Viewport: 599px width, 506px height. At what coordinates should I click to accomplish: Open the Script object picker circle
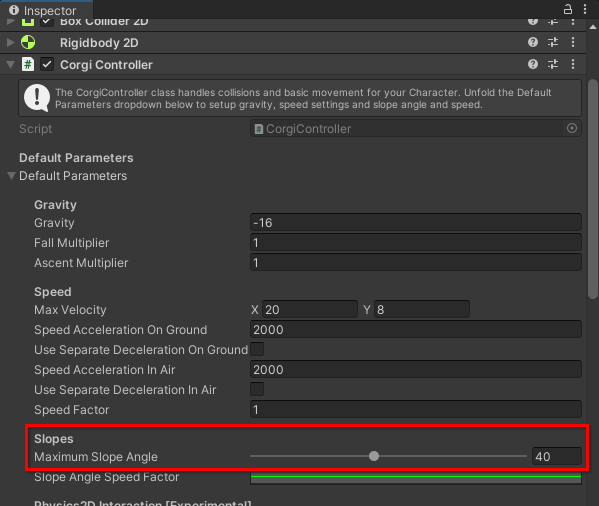tap(571, 128)
